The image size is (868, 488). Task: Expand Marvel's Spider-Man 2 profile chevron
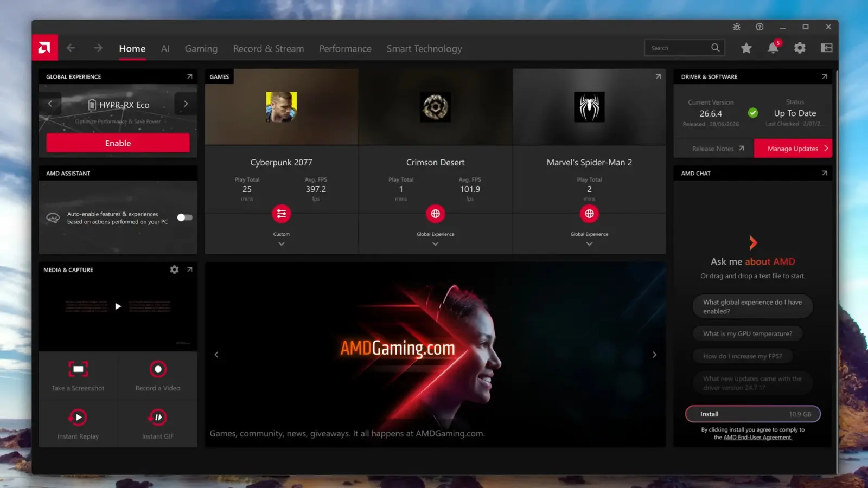pyautogui.click(x=589, y=244)
